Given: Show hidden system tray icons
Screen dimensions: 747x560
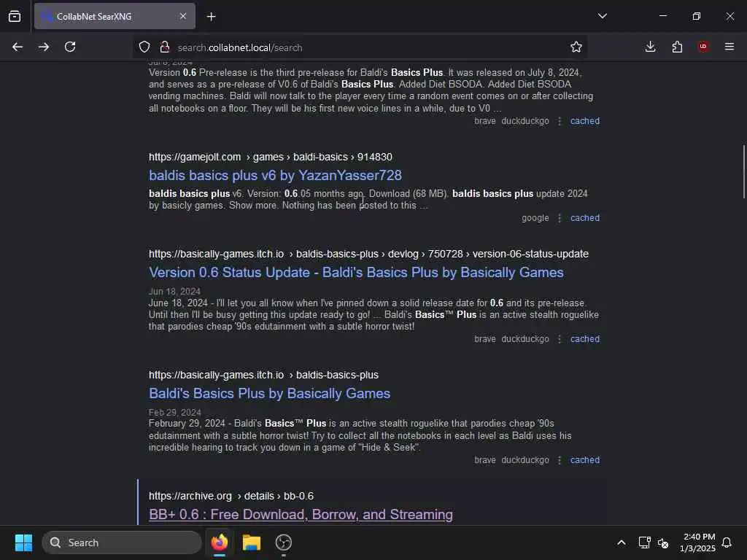Looking at the screenshot, I should (x=622, y=542).
